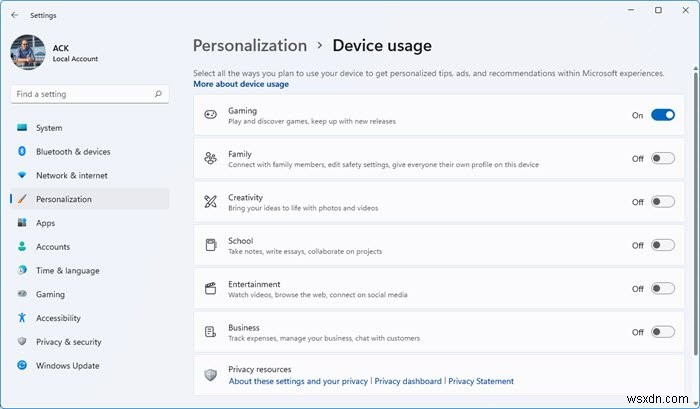Click the Network & internet wifi icon

(x=21, y=175)
